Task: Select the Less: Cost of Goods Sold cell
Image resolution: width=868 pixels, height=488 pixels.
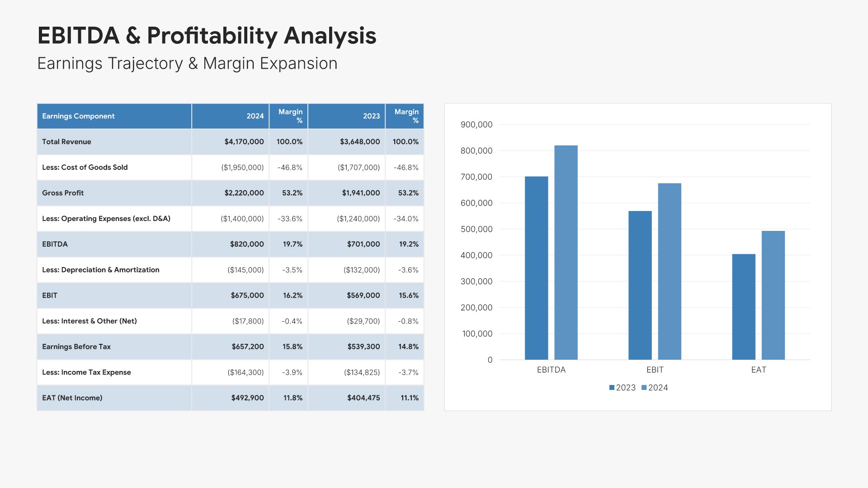Action: [x=85, y=167]
